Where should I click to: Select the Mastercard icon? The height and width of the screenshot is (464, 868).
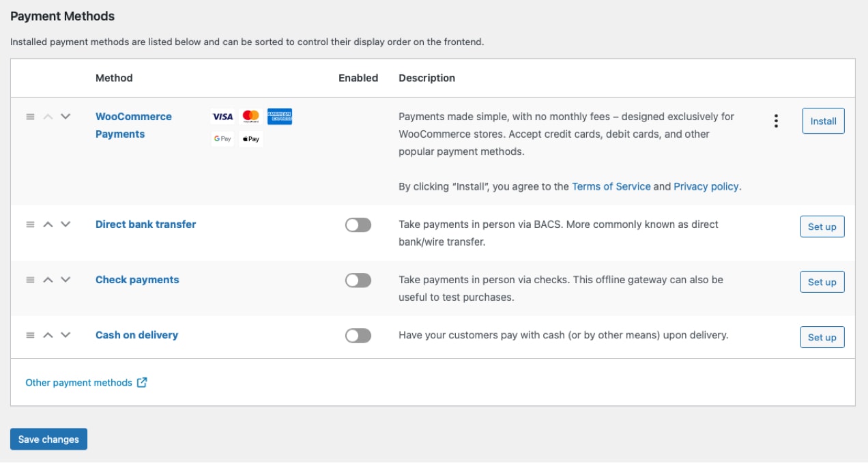[251, 116]
